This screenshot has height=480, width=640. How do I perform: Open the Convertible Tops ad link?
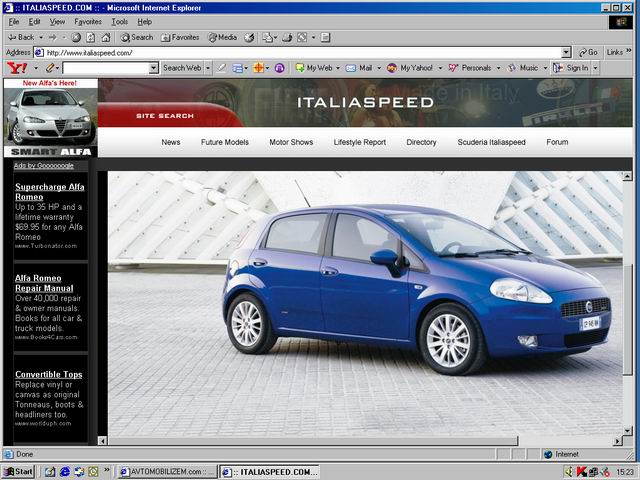click(49, 374)
